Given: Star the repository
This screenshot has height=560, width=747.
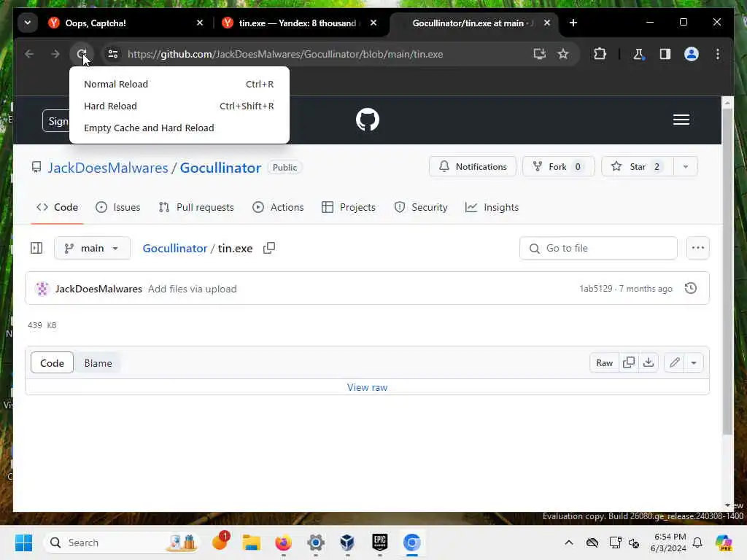Looking at the screenshot, I should 638,167.
